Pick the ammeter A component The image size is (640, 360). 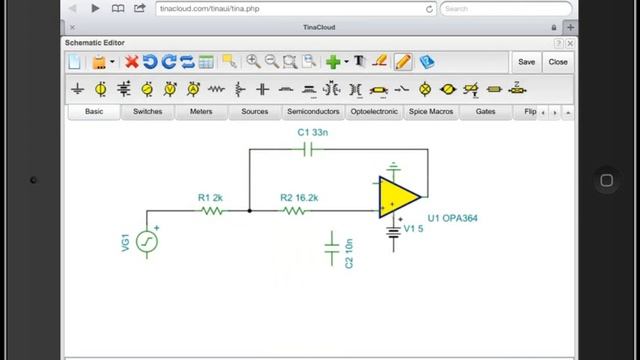(x=193, y=89)
